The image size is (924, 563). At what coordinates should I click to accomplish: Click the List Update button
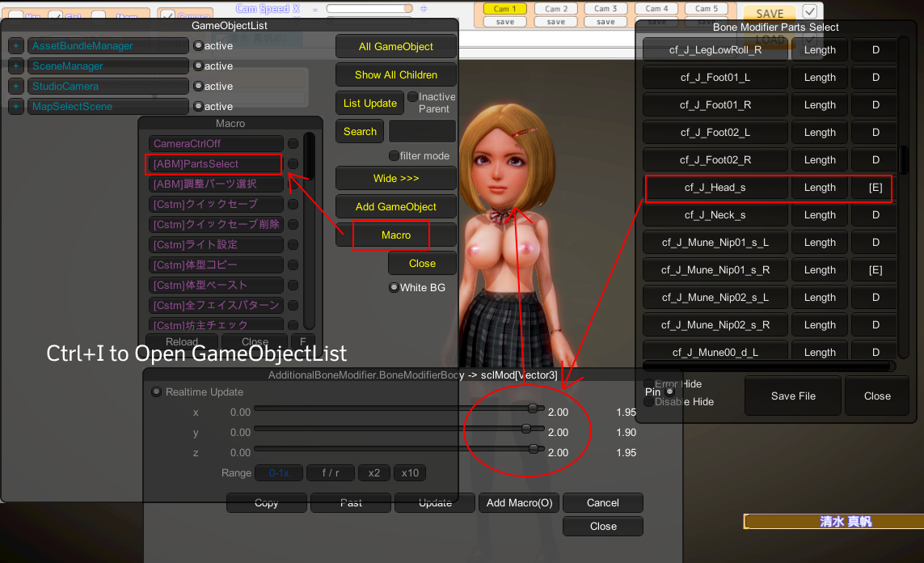tap(370, 104)
